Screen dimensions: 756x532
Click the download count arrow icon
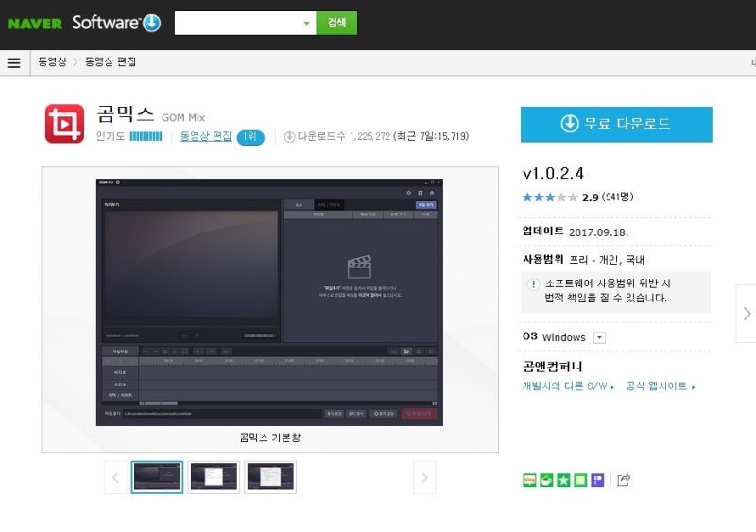pyautogui.click(x=289, y=137)
